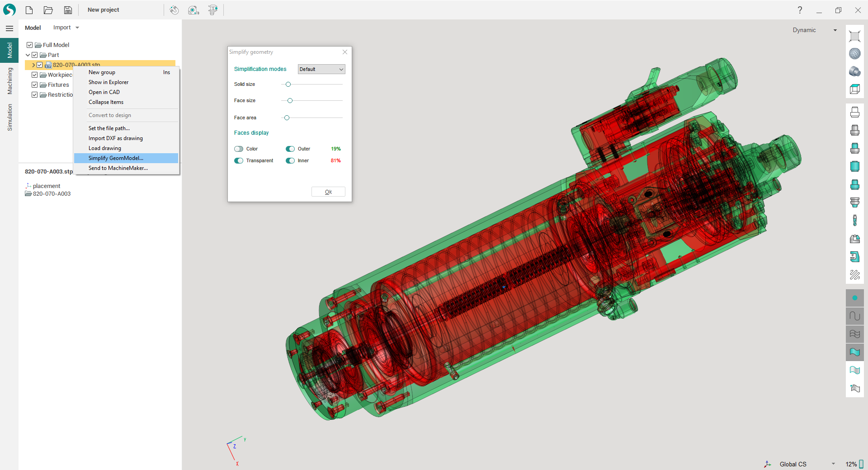Select Import DXF as drawing entry
The image size is (868, 470).
[x=127, y=138]
